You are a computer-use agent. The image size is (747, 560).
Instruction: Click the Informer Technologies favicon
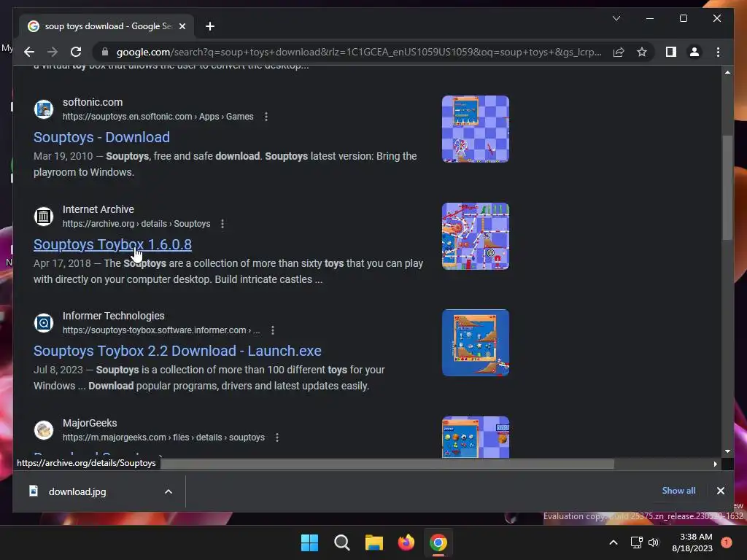point(43,323)
